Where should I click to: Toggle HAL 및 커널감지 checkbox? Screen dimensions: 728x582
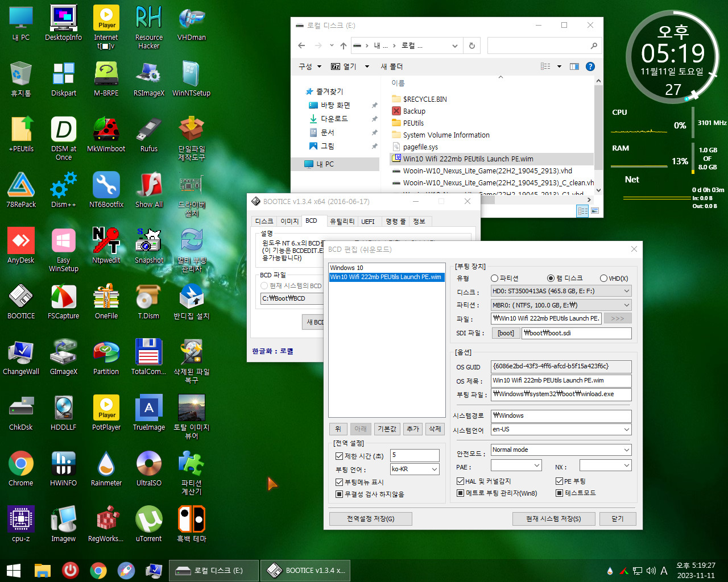(x=460, y=481)
